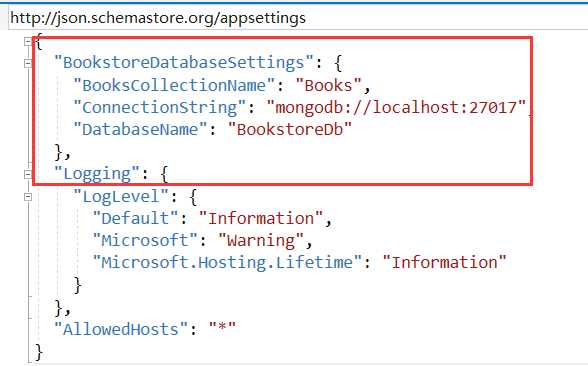Select the "Microsoft.Hosting.Lifetime" key
Screen dimensions: 588x366
click(x=227, y=262)
